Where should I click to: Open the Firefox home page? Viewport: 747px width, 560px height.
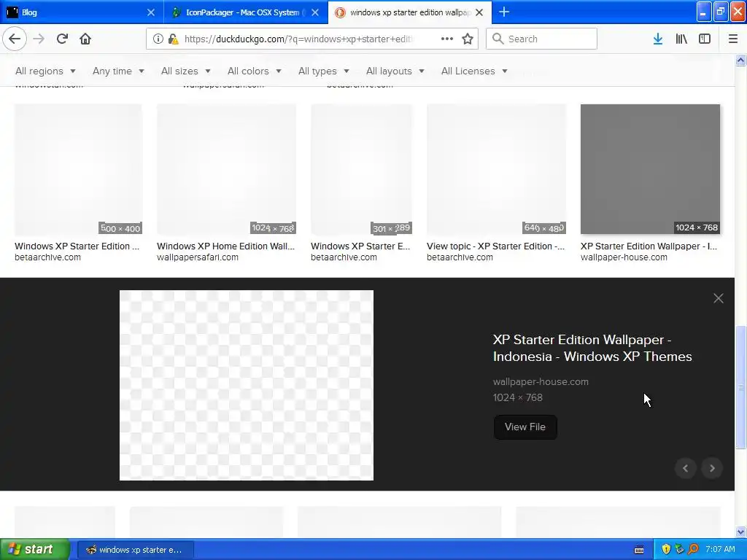click(85, 39)
